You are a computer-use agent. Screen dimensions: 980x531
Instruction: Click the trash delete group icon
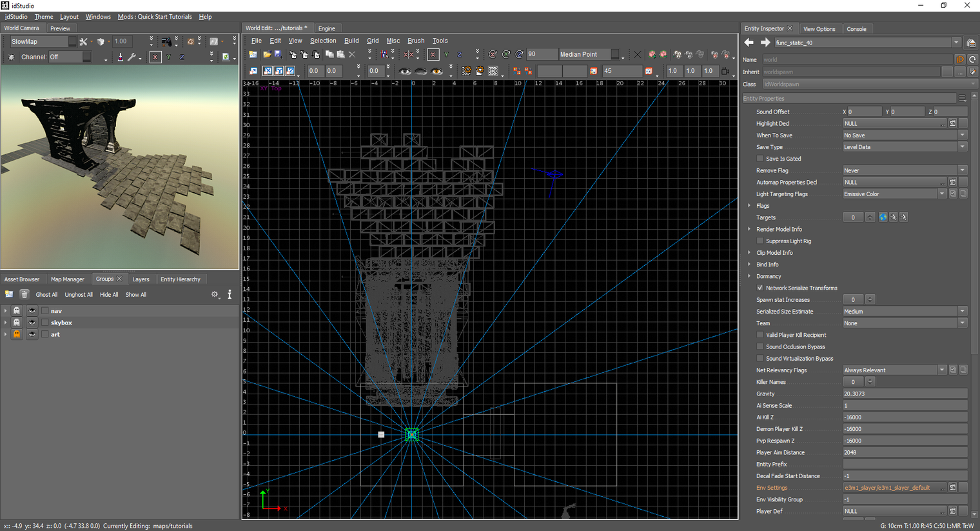click(24, 294)
